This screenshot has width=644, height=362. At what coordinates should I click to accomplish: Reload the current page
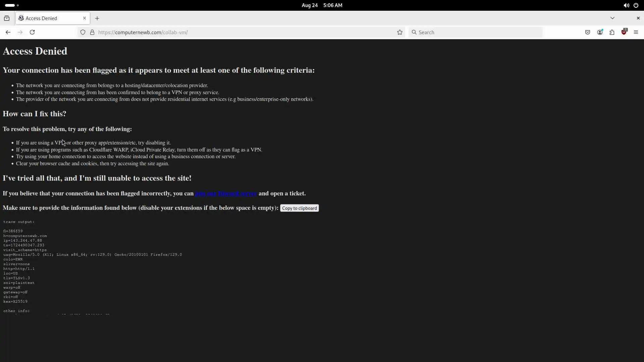[32, 32]
